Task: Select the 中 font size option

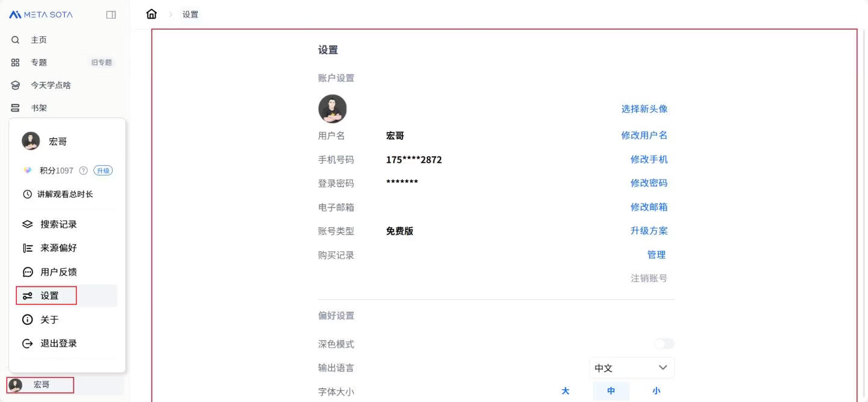Action: pos(611,391)
